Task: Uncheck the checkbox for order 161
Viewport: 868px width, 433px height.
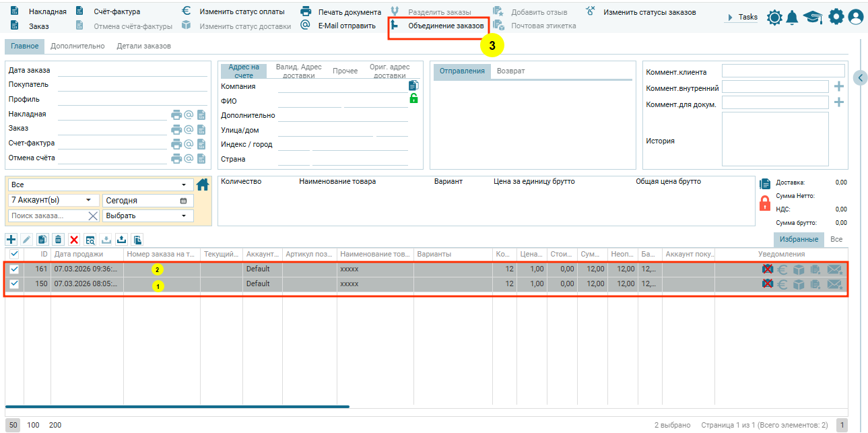Action: (14, 269)
